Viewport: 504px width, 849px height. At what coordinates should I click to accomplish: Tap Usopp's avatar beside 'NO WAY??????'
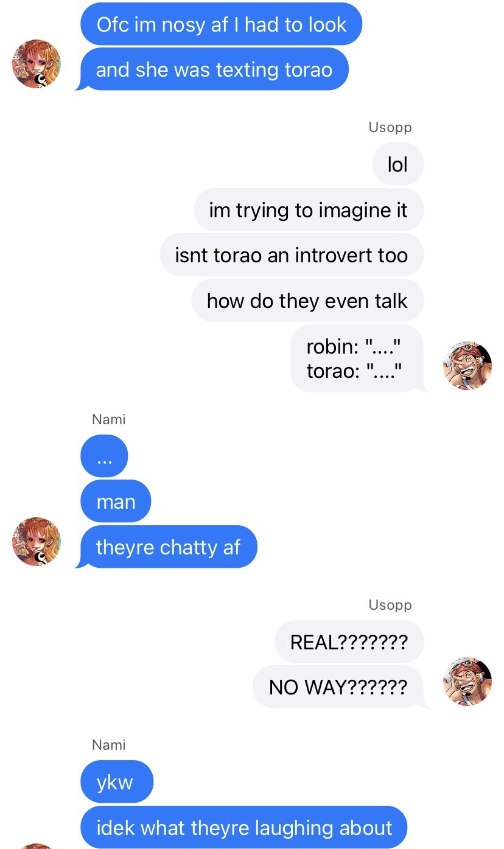point(467,682)
